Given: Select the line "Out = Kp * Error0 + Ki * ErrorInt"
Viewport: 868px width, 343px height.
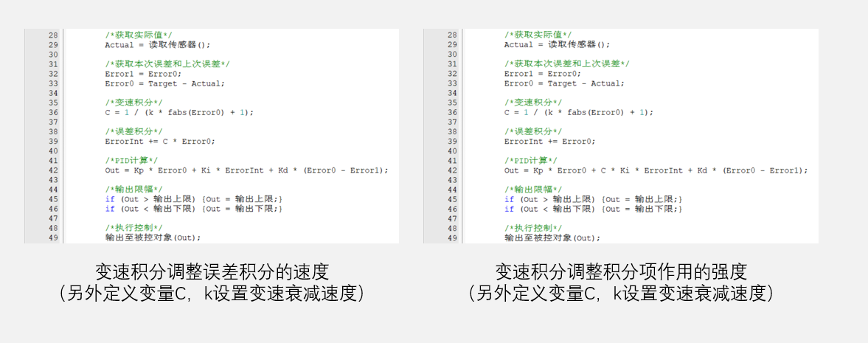Looking at the screenshot, I should pyautogui.click(x=246, y=170).
